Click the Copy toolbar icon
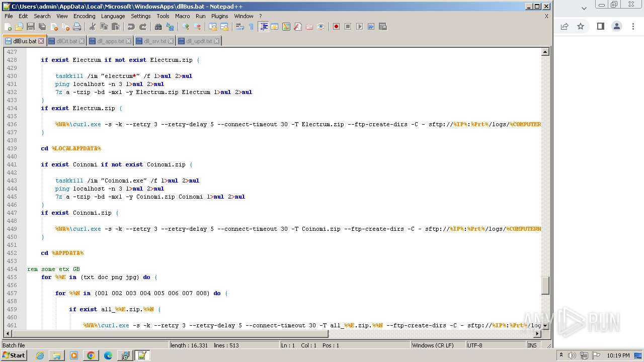This screenshot has height=362, width=644. (104, 27)
